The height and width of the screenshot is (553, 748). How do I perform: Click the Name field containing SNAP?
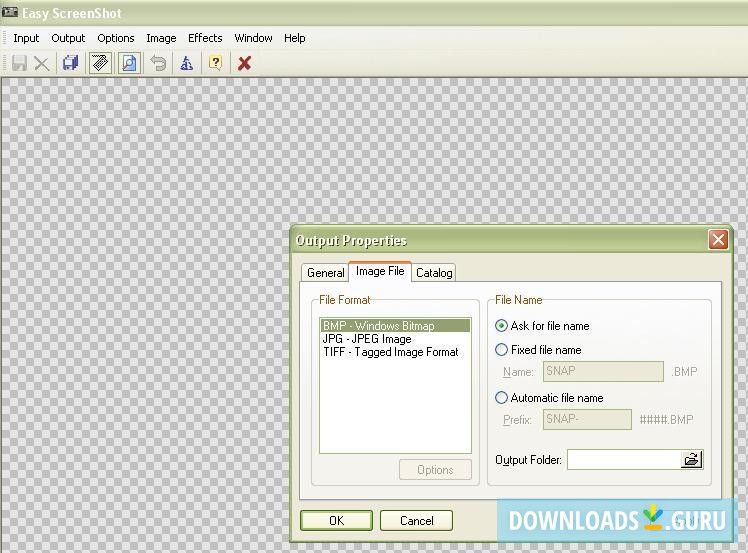point(603,371)
